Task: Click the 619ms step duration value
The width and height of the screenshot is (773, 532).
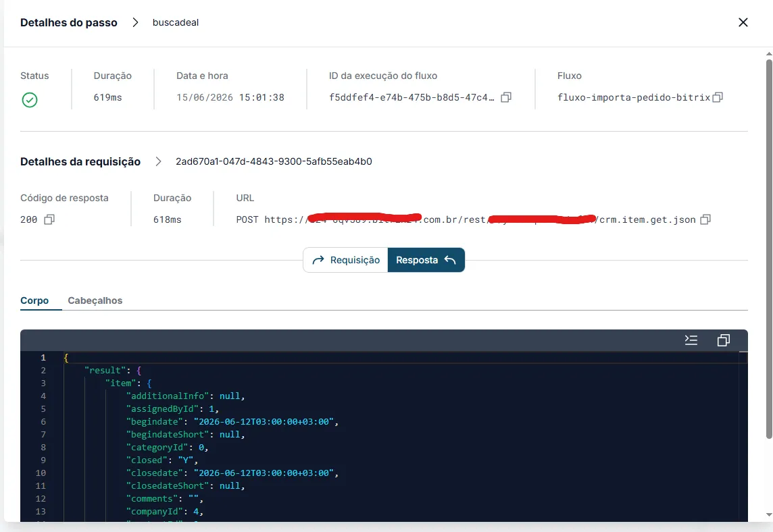Action: [107, 97]
